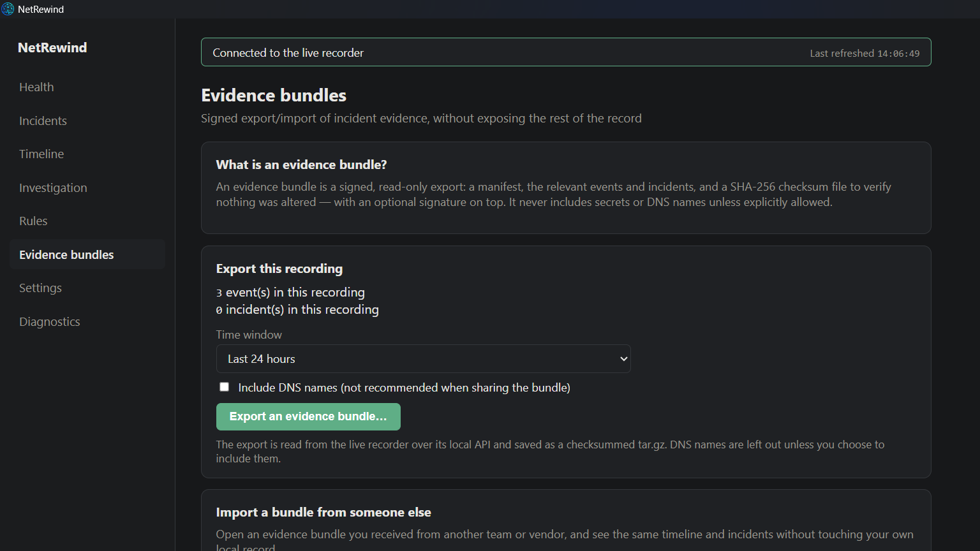Click Export an evidence bundle button
The width and height of the screenshot is (980, 551).
point(308,416)
